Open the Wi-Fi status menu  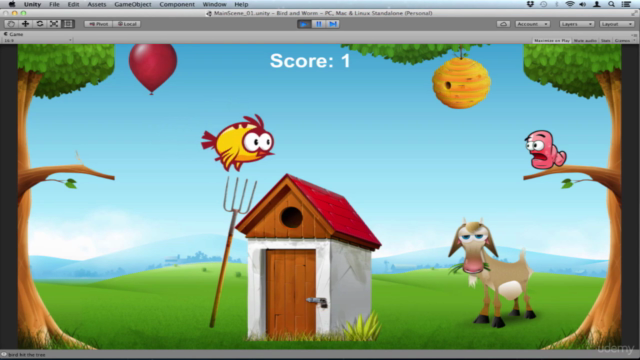point(570,4)
